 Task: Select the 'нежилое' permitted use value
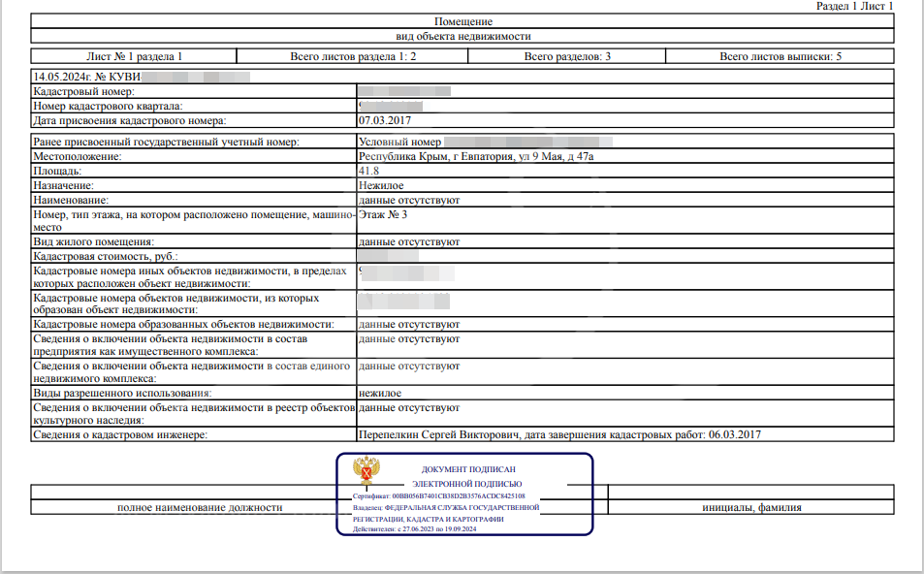tap(380, 393)
